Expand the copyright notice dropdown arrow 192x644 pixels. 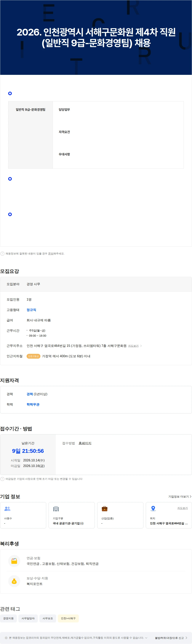146,637
